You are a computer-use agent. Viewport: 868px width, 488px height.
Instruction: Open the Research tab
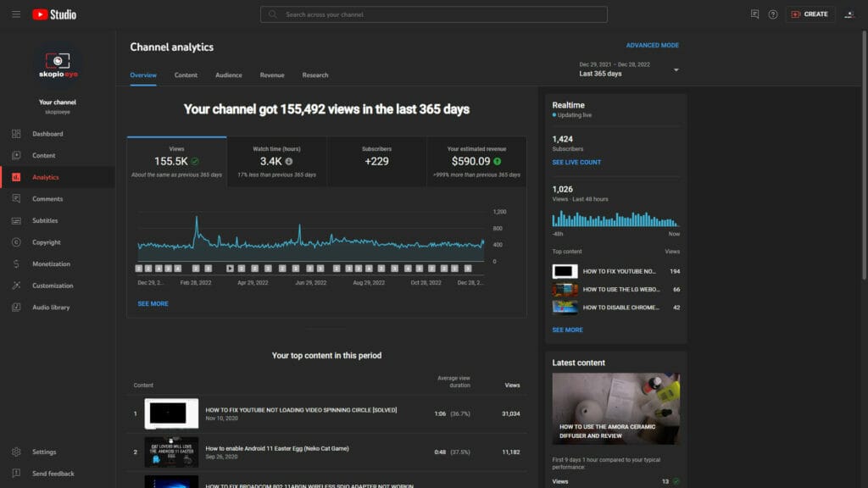click(314, 75)
